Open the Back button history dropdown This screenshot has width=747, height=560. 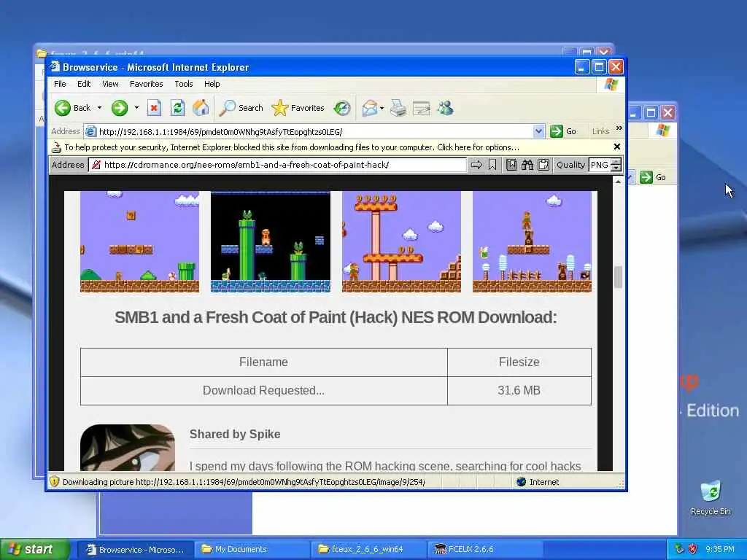click(x=99, y=108)
